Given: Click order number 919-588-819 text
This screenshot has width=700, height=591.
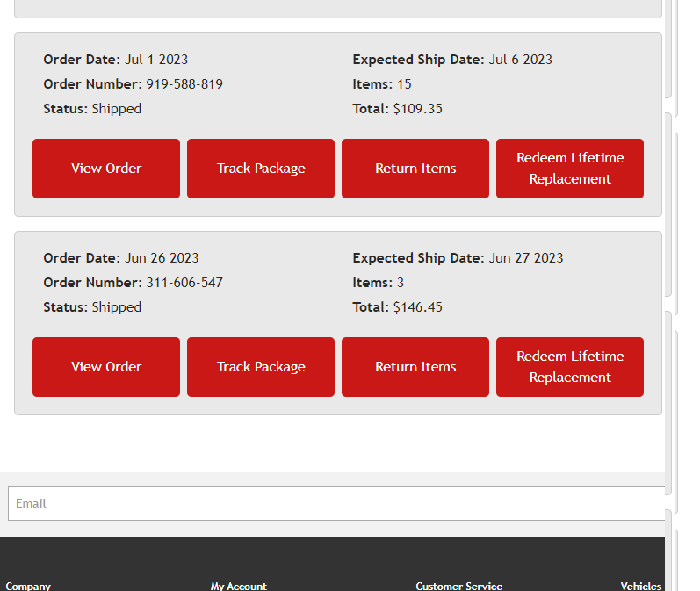Looking at the screenshot, I should pos(184,84).
